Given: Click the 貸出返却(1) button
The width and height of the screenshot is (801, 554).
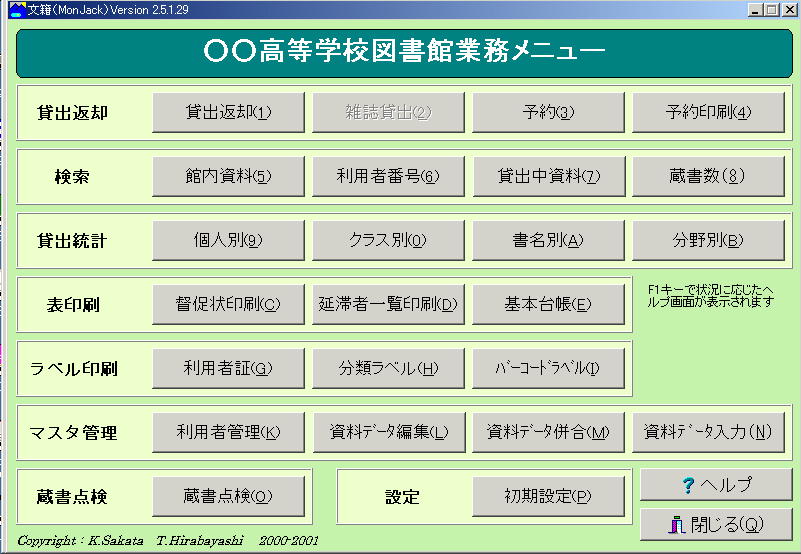Looking at the screenshot, I should point(228,112).
